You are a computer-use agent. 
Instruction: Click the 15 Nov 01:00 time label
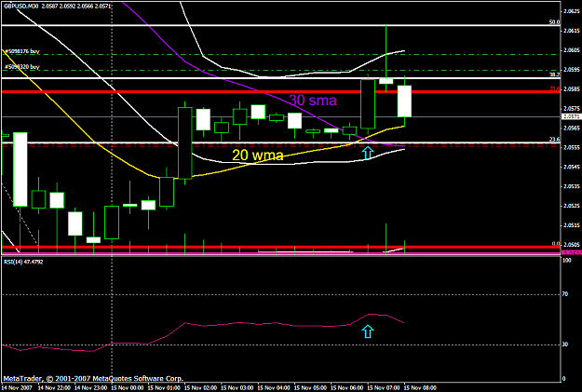(x=164, y=388)
